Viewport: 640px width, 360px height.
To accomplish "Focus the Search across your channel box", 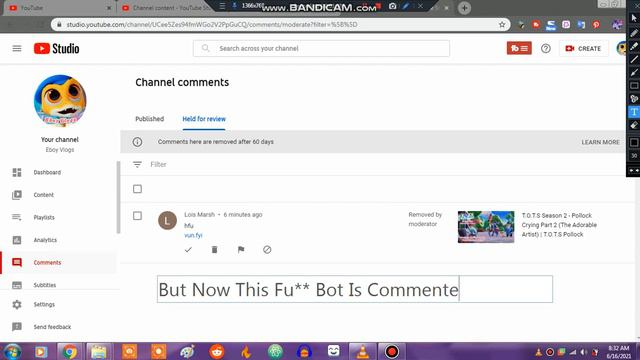I will [321, 49].
